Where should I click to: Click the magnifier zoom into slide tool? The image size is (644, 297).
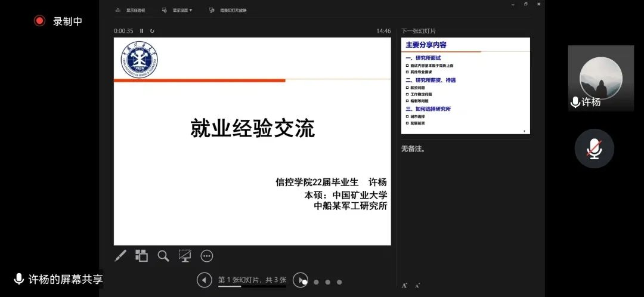click(x=163, y=256)
